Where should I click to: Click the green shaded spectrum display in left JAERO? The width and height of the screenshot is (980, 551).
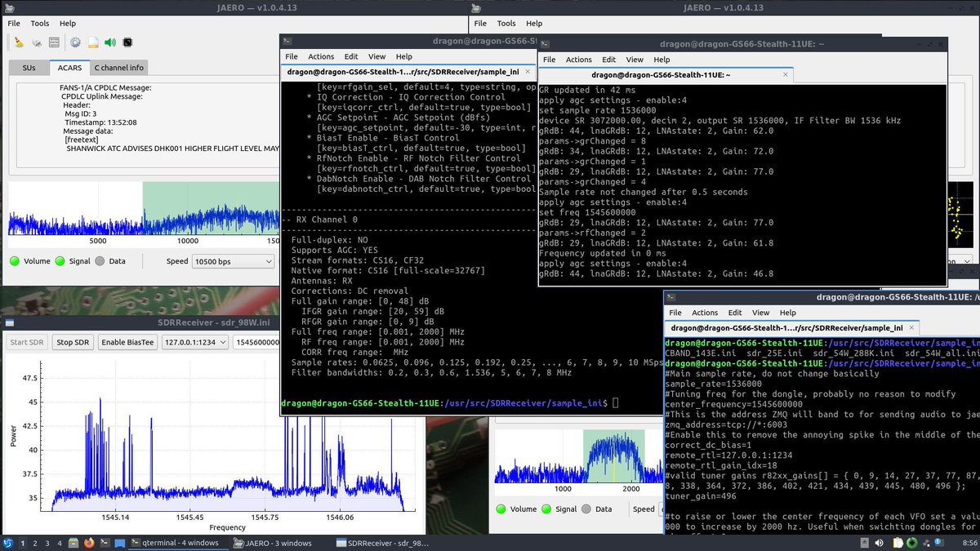pyautogui.click(x=211, y=208)
